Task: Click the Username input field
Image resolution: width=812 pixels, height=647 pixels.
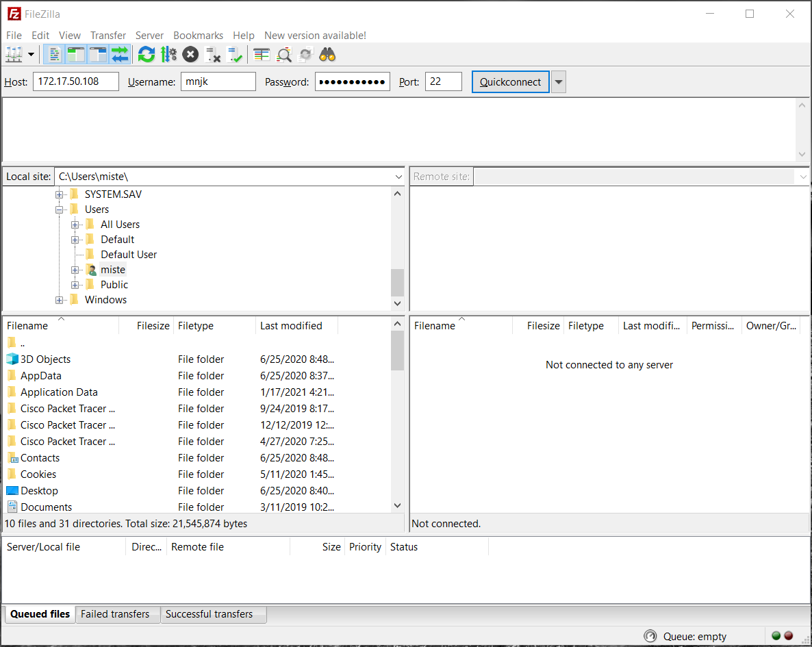Action: (x=218, y=81)
